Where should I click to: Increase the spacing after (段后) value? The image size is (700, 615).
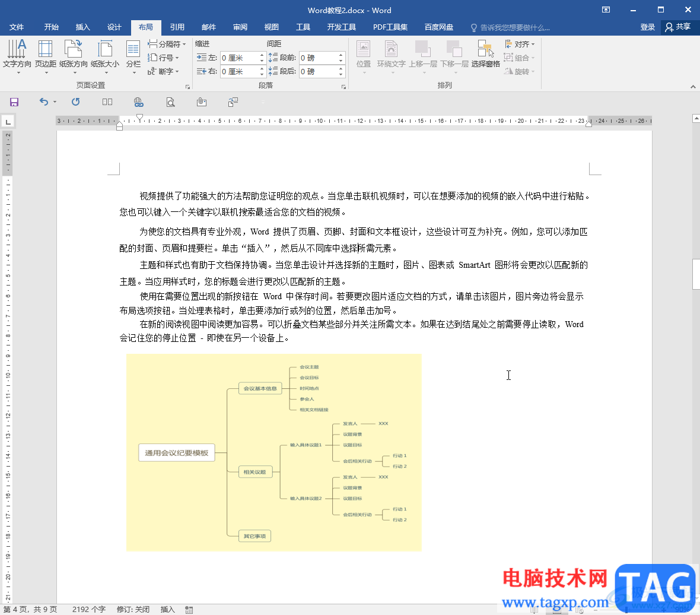coord(341,69)
